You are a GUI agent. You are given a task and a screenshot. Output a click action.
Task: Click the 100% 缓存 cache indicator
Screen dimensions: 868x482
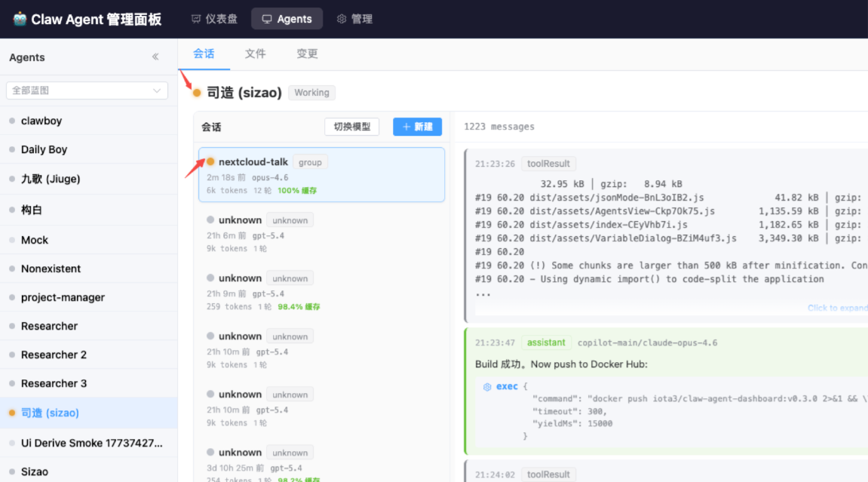pos(297,190)
